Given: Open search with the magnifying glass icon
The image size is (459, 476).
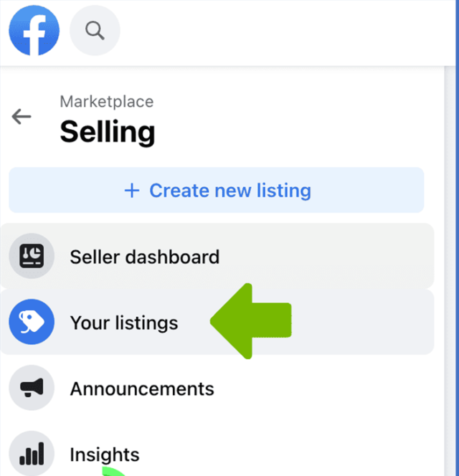Looking at the screenshot, I should 95,32.
